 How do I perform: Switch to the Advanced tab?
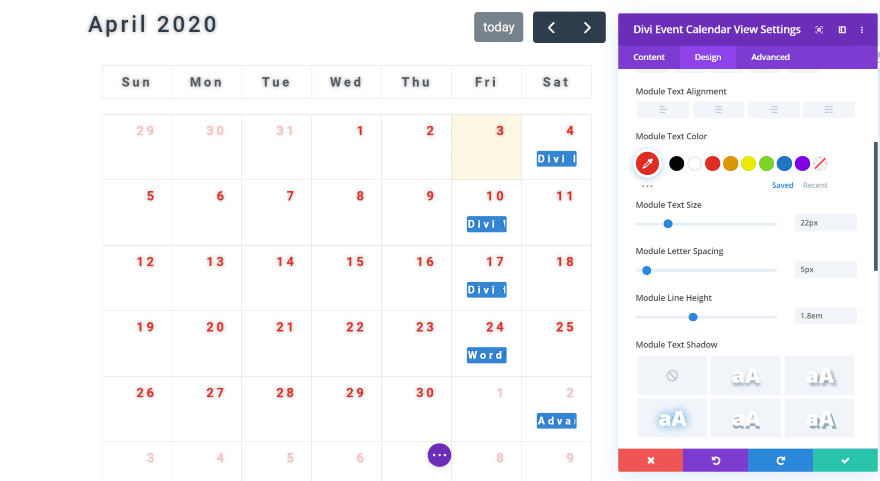(770, 57)
